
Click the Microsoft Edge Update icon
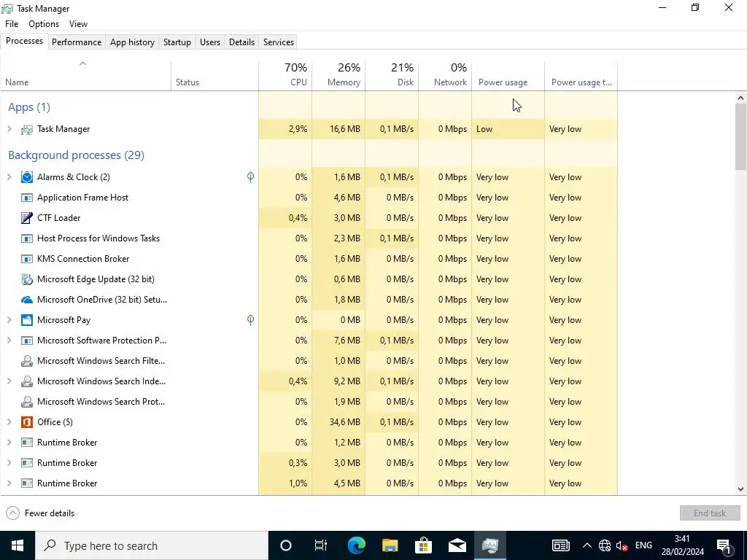27,279
